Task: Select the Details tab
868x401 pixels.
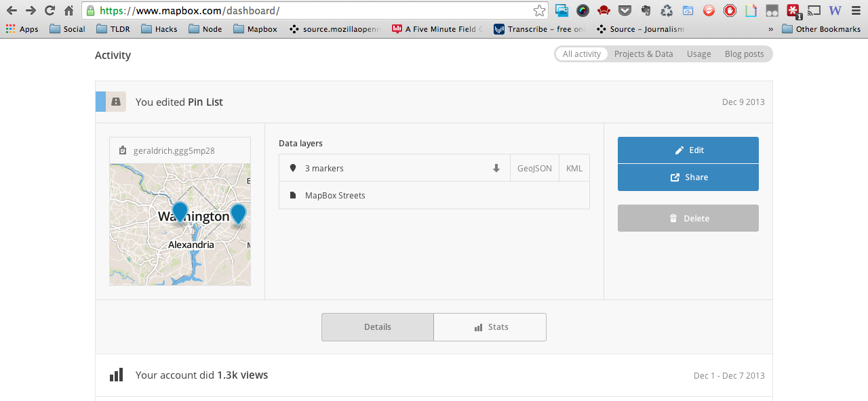Action: (378, 327)
